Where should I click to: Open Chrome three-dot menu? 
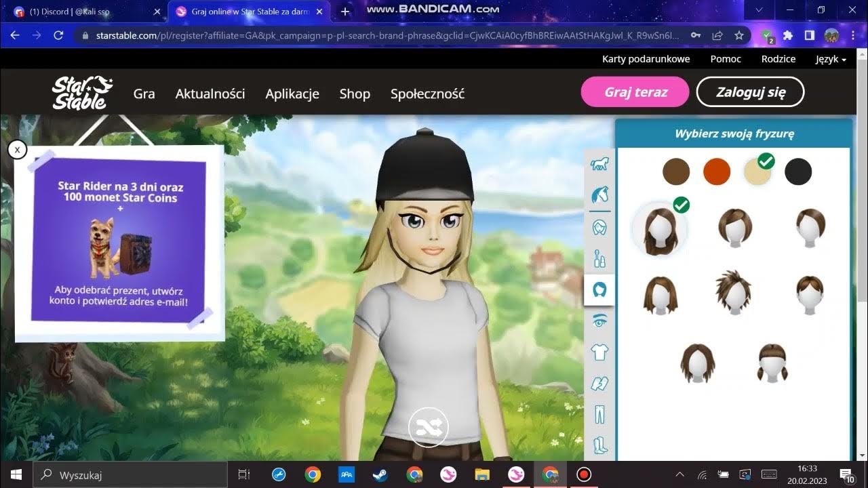(853, 35)
